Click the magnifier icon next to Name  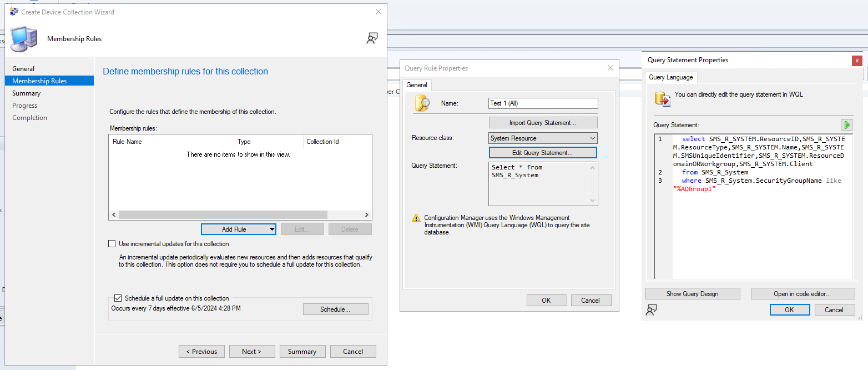422,103
